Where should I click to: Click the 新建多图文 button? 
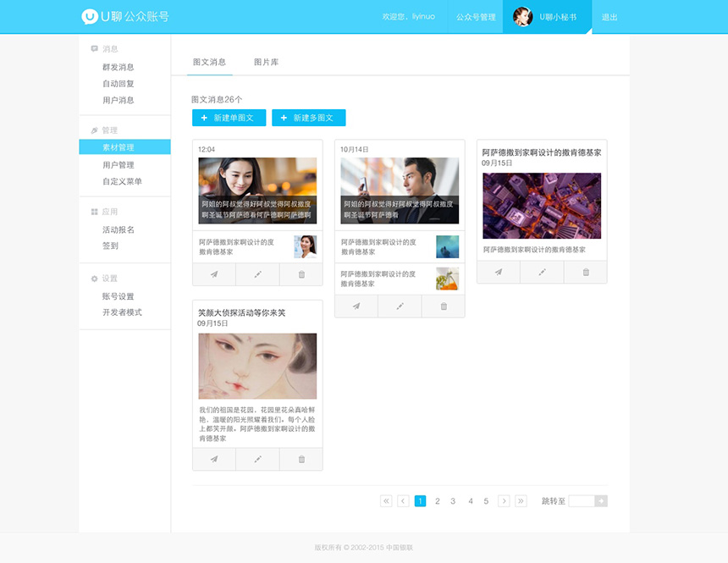(309, 118)
